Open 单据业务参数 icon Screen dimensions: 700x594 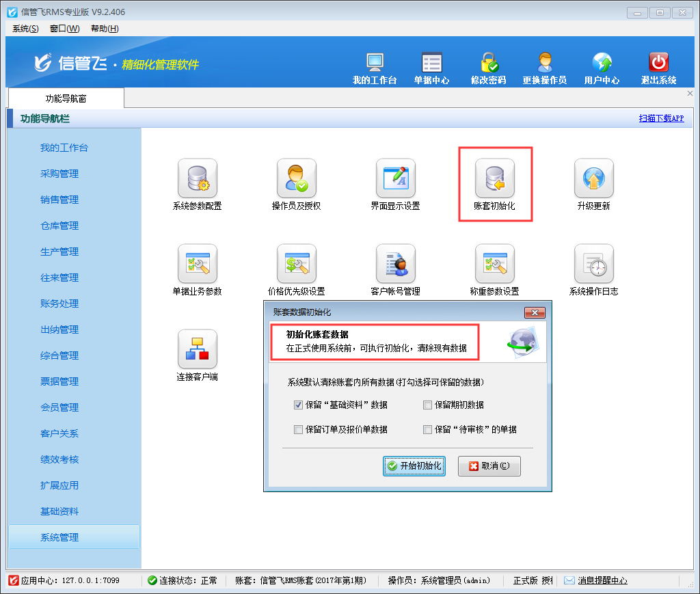(x=197, y=264)
